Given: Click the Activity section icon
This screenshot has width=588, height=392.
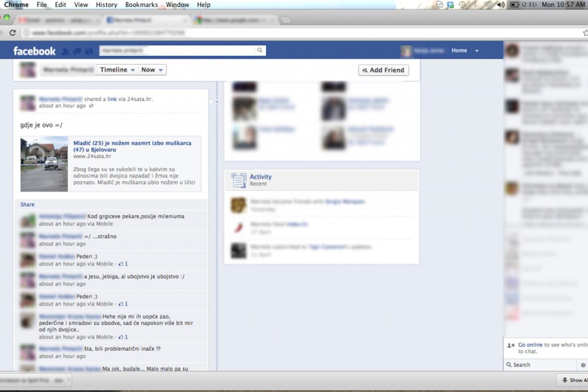Looking at the screenshot, I should 239,180.
